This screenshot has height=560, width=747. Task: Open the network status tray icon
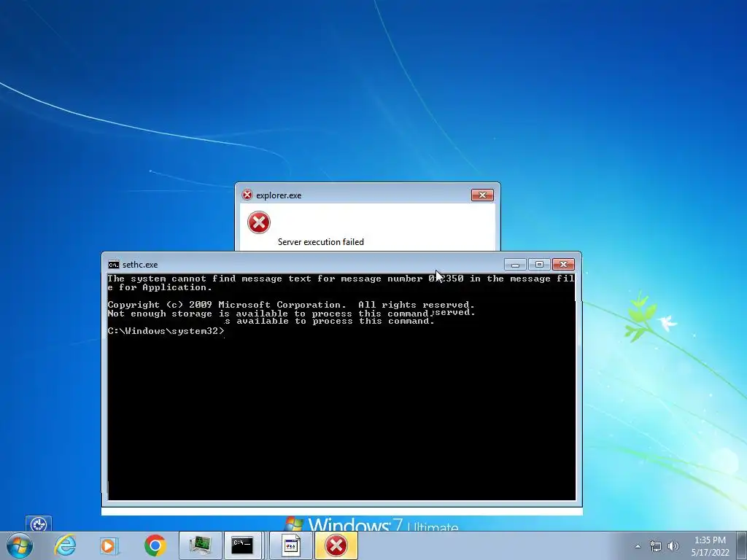point(656,546)
